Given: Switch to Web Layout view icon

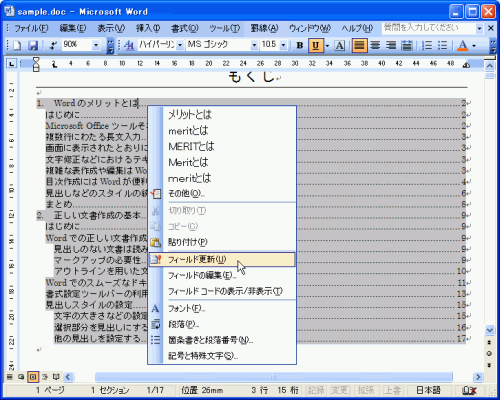Looking at the screenshot, I should pos(21,377).
